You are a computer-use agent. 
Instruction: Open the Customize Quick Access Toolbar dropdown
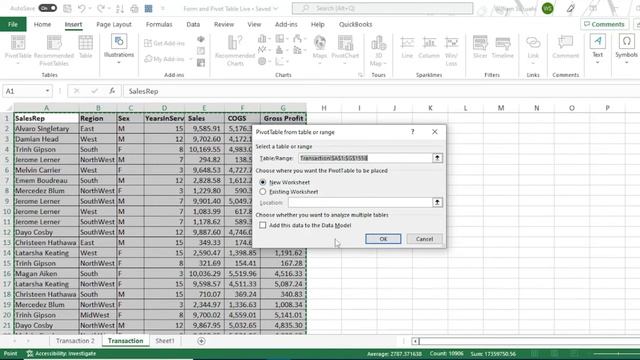point(163,8)
